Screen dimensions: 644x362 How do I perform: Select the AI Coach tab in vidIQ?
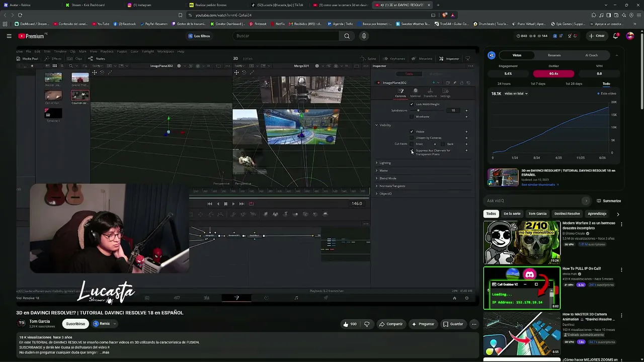tap(591, 55)
